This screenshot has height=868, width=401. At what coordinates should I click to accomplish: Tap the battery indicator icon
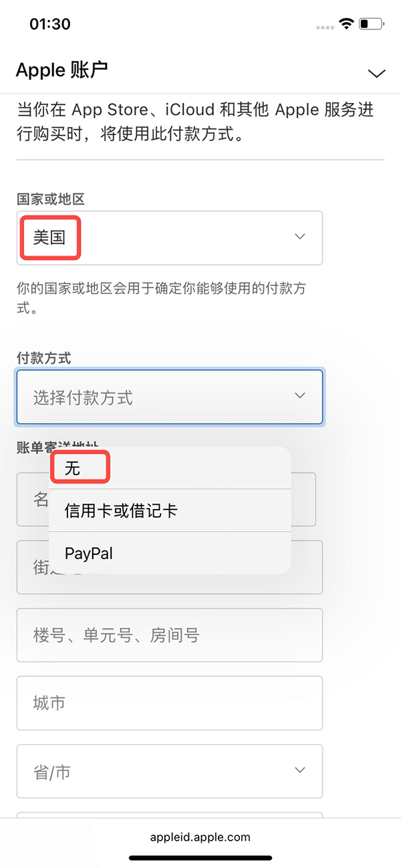(x=370, y=24)
